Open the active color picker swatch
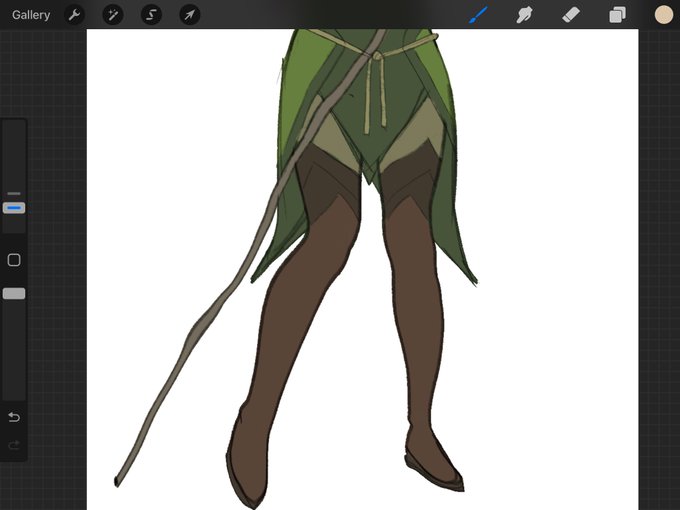This screenshot has height=510, width=680. pyautogui.click(x=664, y=15)
